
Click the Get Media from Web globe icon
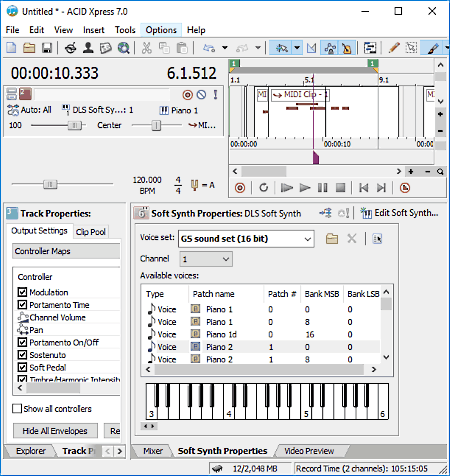coord(124,48)
